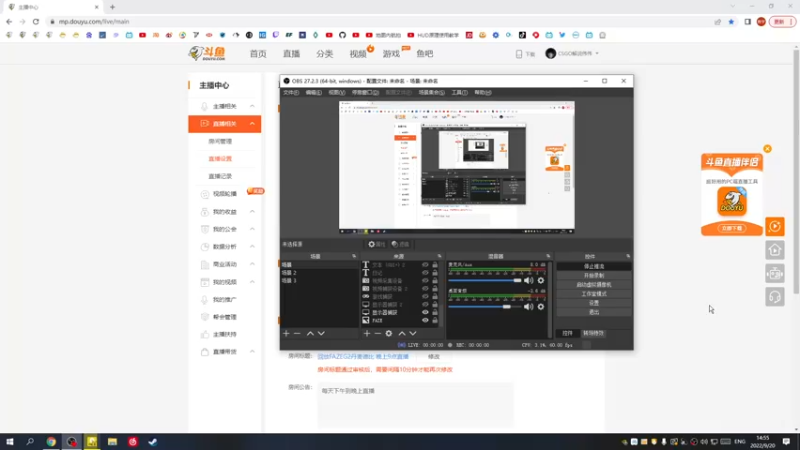This screenshot has width=800, height=450.
Task: Expand the 我的收益 sidebar section
Action: (252, 211)
